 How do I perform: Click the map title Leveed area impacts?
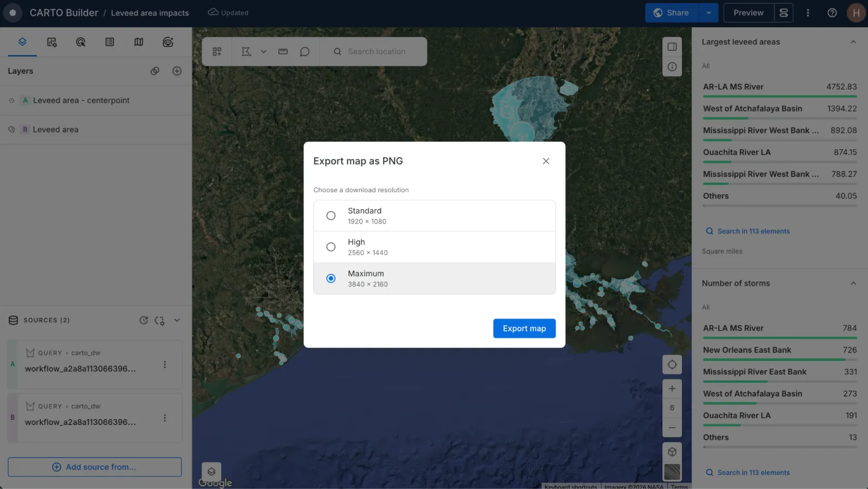[150, 13]
